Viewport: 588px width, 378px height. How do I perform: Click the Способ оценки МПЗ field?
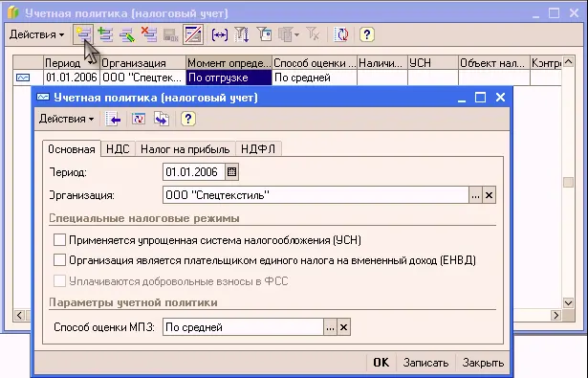243,327
